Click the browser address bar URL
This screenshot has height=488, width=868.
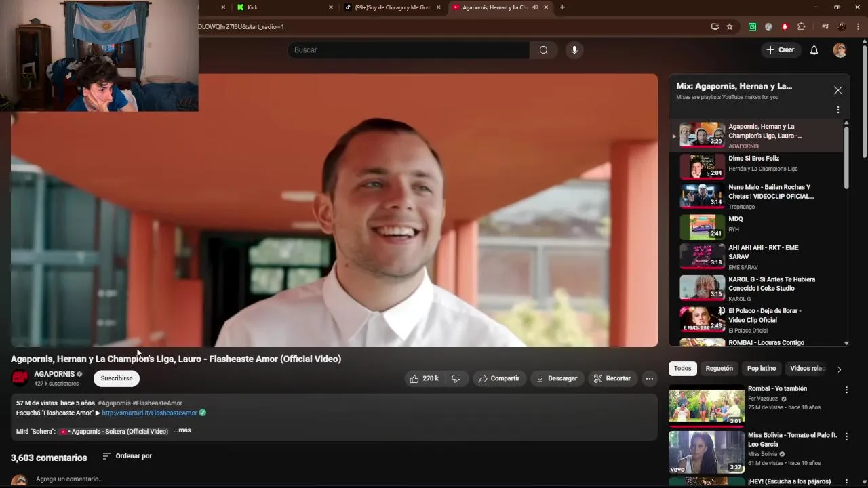point(241,26)
